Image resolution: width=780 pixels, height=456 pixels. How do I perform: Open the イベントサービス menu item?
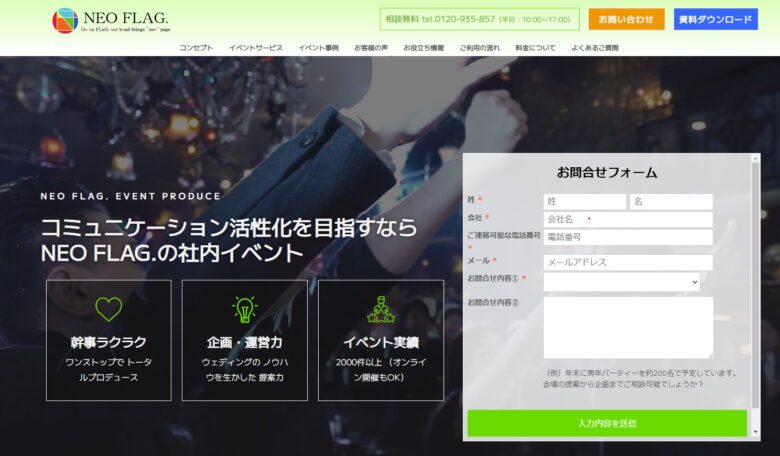pos(256,48)
